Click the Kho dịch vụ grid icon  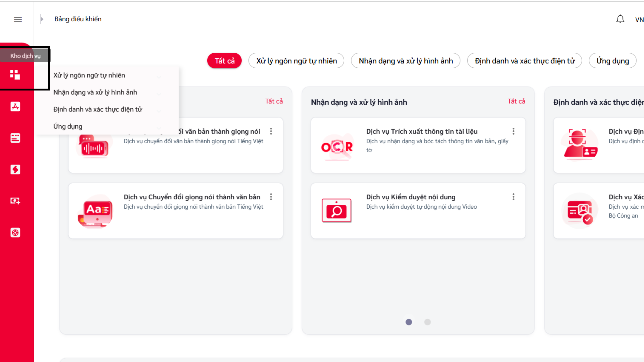[15, 75]
